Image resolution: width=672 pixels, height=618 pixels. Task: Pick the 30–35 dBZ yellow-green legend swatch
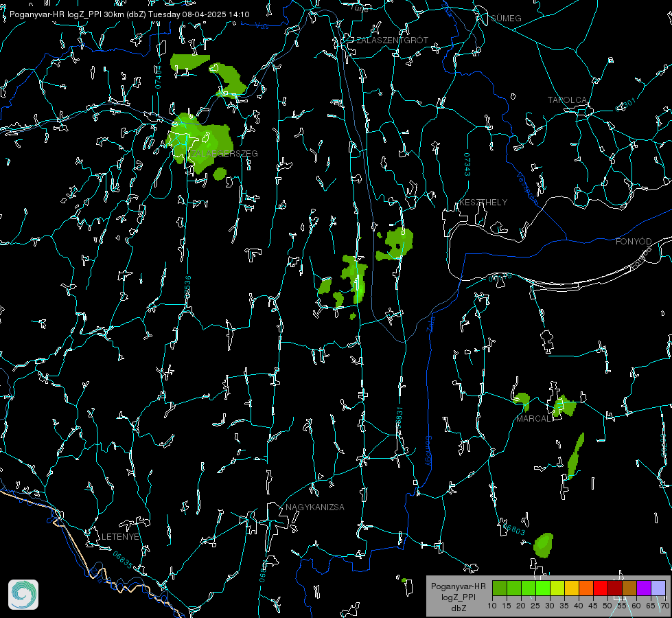coord(557,588)
